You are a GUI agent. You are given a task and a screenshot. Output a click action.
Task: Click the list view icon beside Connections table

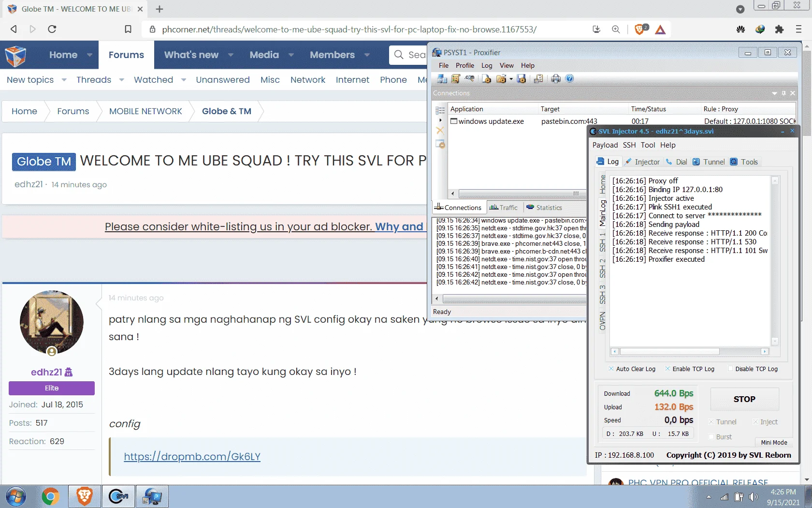(x=440, y=110)
